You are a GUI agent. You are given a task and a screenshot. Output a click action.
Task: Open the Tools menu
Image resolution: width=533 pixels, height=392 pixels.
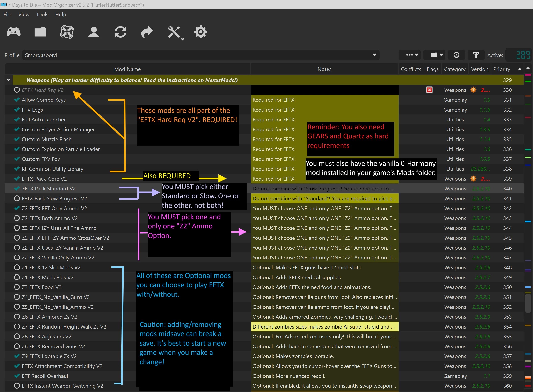(42, 14)
